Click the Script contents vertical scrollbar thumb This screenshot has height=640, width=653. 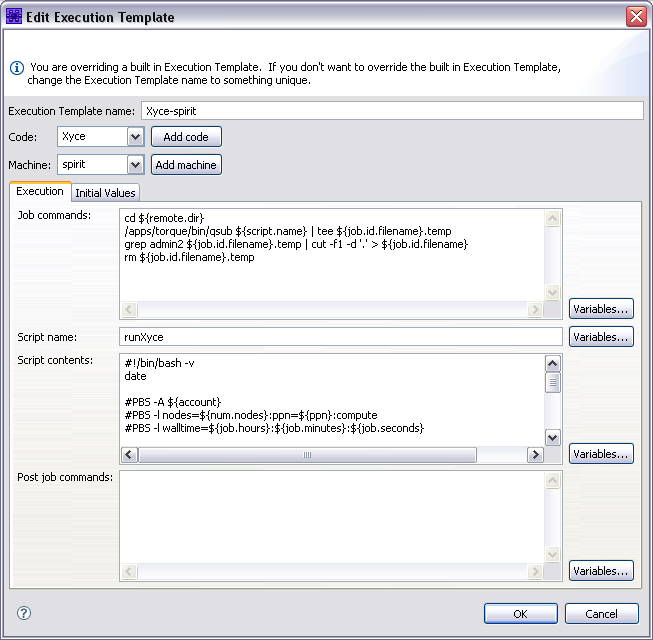553,382
